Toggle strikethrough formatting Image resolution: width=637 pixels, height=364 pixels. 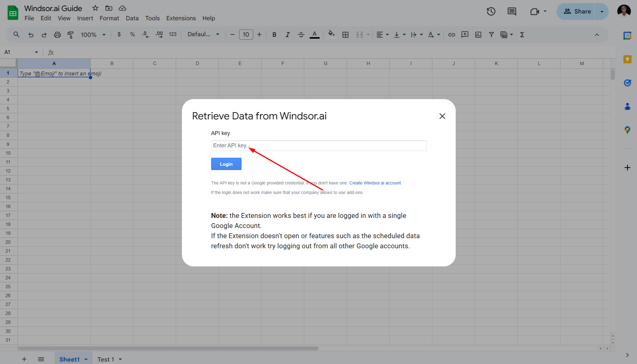(x=301, y=35)
